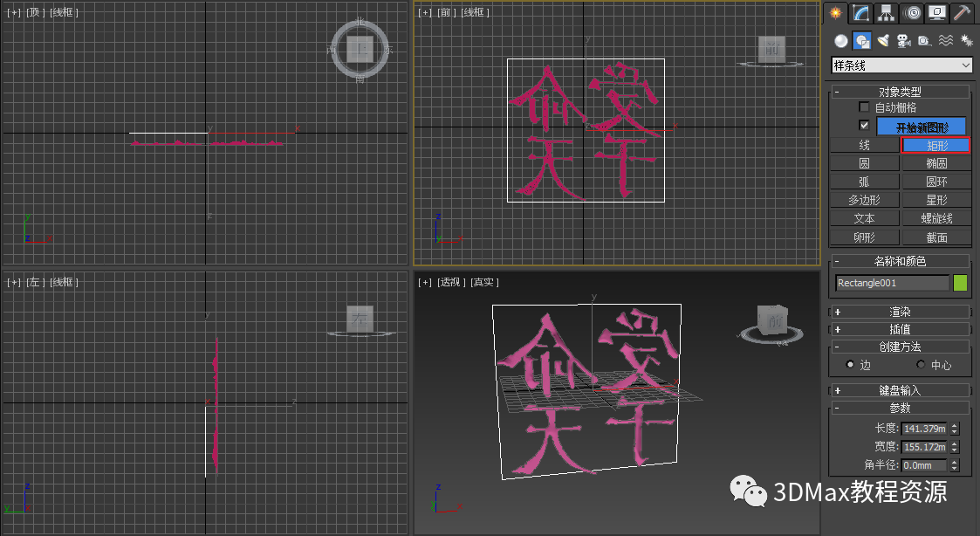This screenshot has height=536, width=980.
Task: Open the [左] view label menu
Action: click(34, 282)
